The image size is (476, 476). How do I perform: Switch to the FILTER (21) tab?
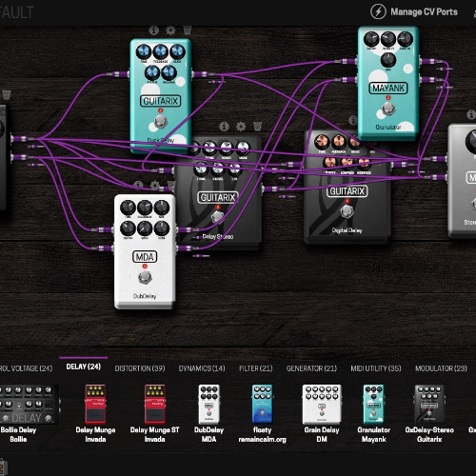pyautogui.click(x=256, y=368)
